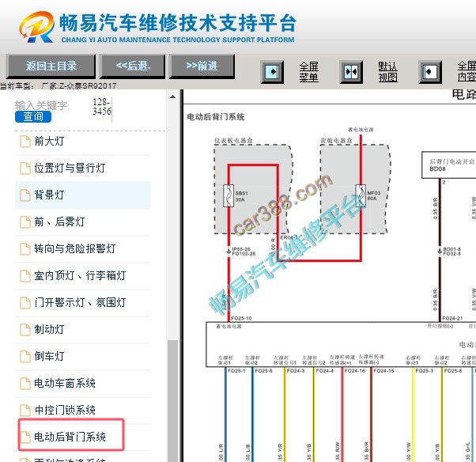Screen dimensions: 476x462
Task: Select the 背景灯 item
Action: (49, 195)
